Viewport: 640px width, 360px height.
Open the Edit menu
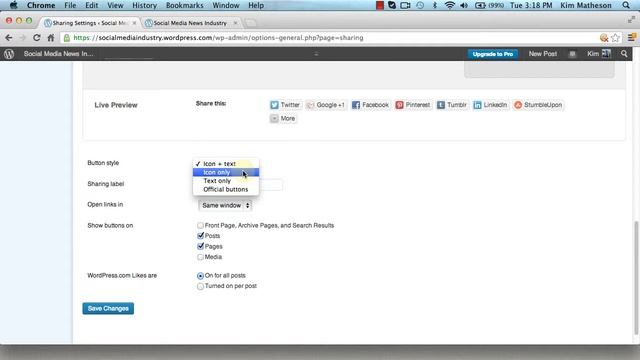[91, 5]
